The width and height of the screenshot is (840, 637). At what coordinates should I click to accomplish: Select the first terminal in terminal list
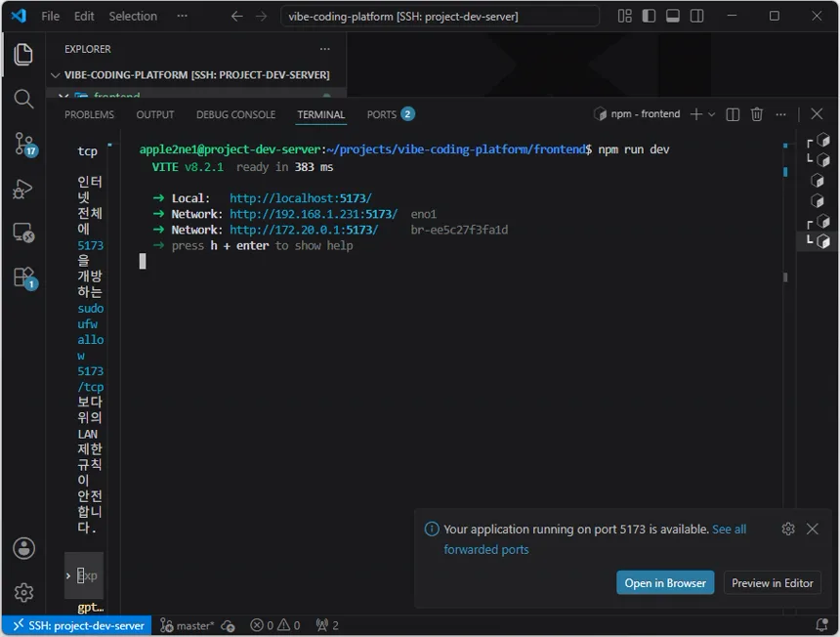coord(819,141)
